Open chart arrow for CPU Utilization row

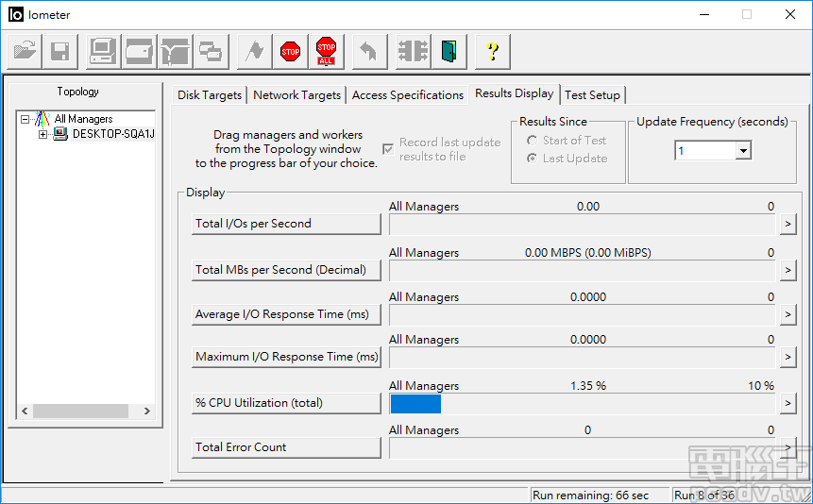point(788,403)
